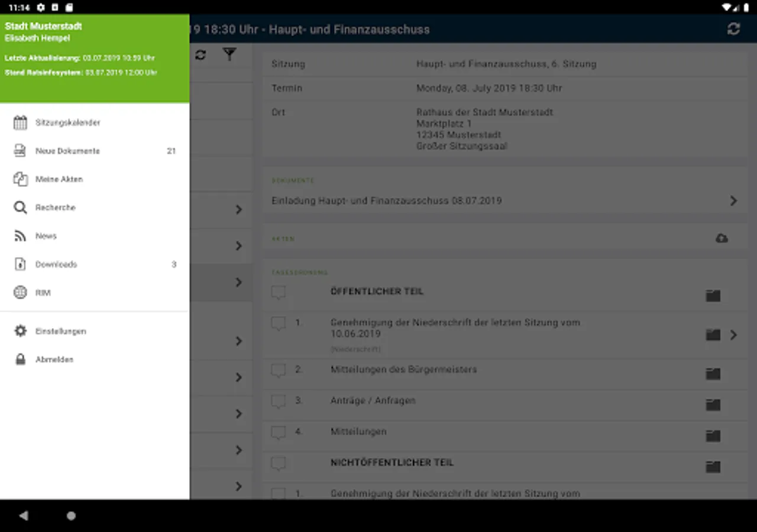Open RIM menu entry
This screenshot has width=757, height=532.
click(95, 293)
